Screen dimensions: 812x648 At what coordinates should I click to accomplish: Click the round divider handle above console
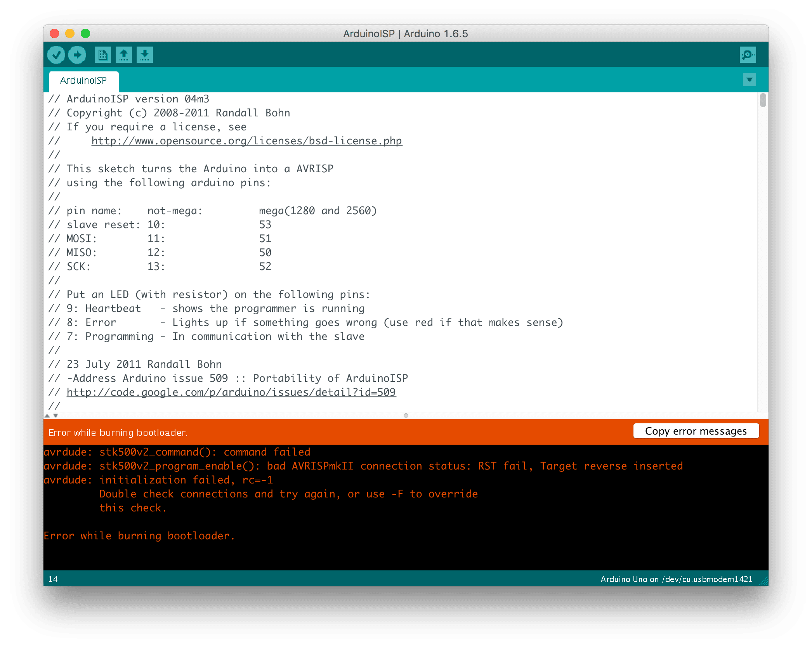click(406, 416)
